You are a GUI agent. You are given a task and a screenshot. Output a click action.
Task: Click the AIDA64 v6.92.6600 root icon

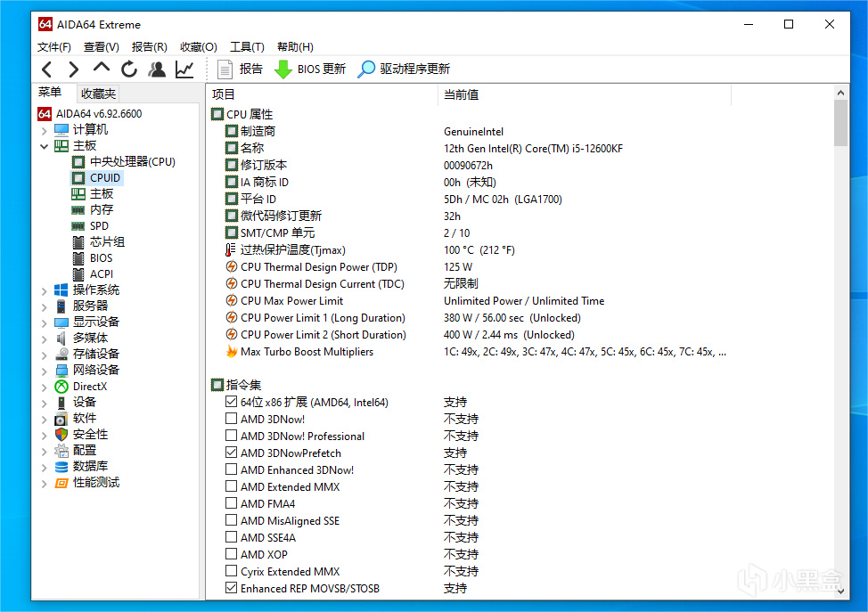point(45,114)
